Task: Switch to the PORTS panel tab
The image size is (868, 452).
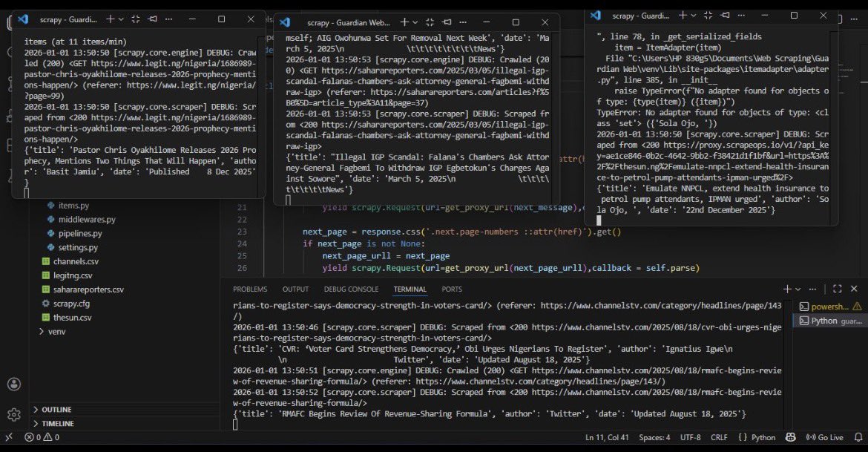Action: click(452, 289)
